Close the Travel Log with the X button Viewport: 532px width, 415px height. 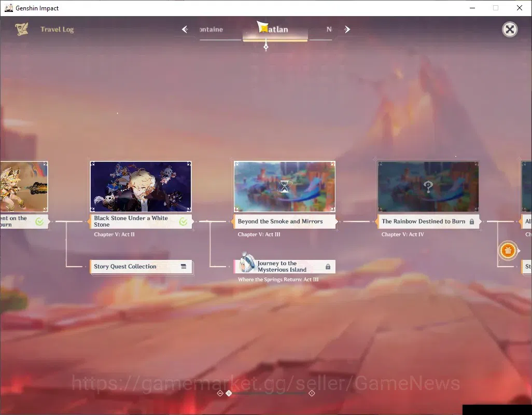[x=510, y=30]
